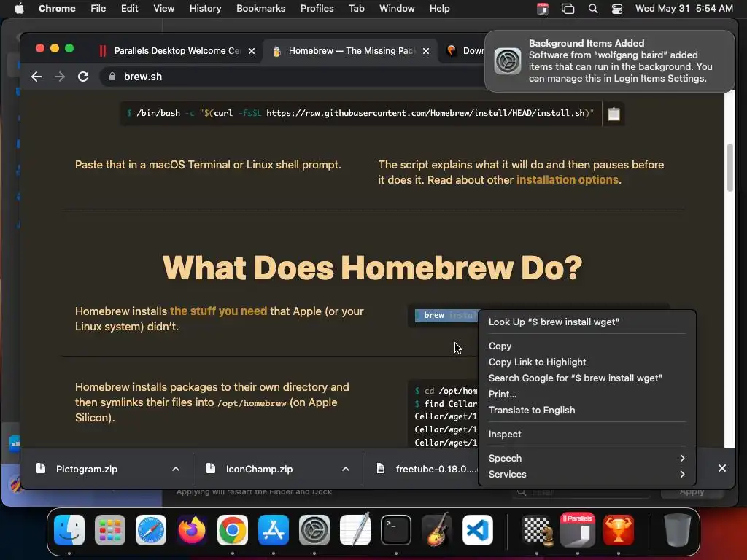The height and width of the screenshot is (560, 747).
Task: Switch to Parallels Desktop Welcome tab
Action: pyautogui.click(x=177, y=51)
